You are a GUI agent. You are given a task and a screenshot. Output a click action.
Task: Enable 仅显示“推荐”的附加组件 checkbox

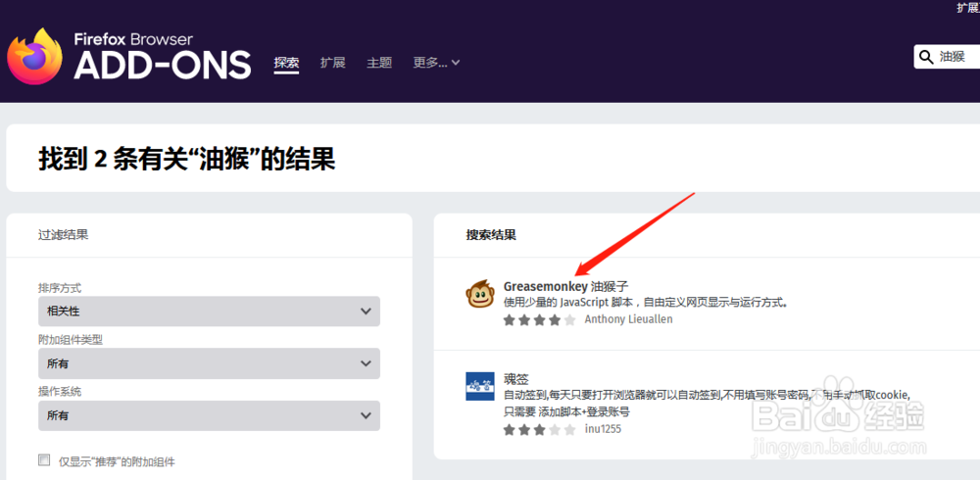point(44,460)
